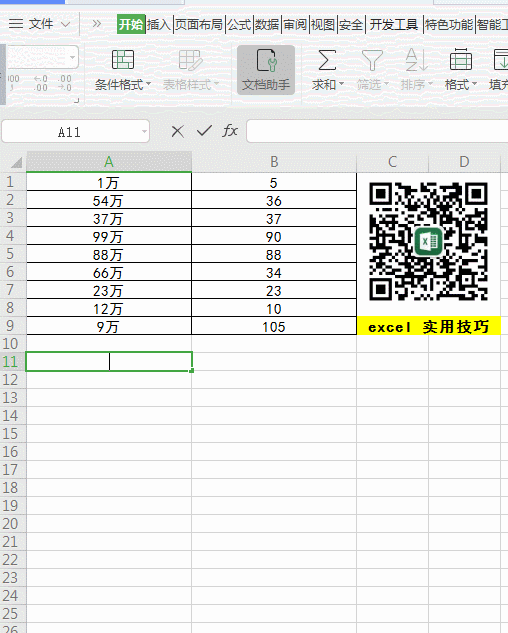Screen dimensions: 508x633
Task: Open the 数据 ribbon tab
Action: pos(267,25)
